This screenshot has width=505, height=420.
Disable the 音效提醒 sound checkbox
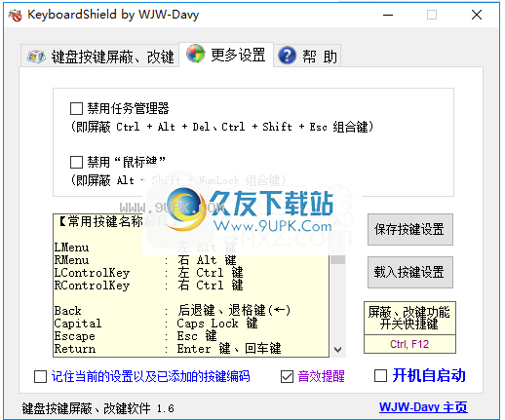pos(287,377)
